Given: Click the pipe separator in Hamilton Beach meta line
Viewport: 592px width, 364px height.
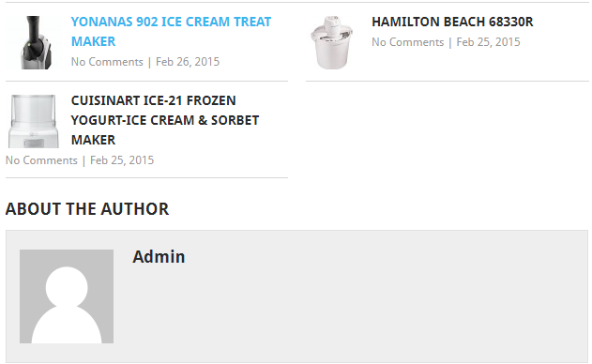Looking at the screenshot, I should [x=450, y=42].
